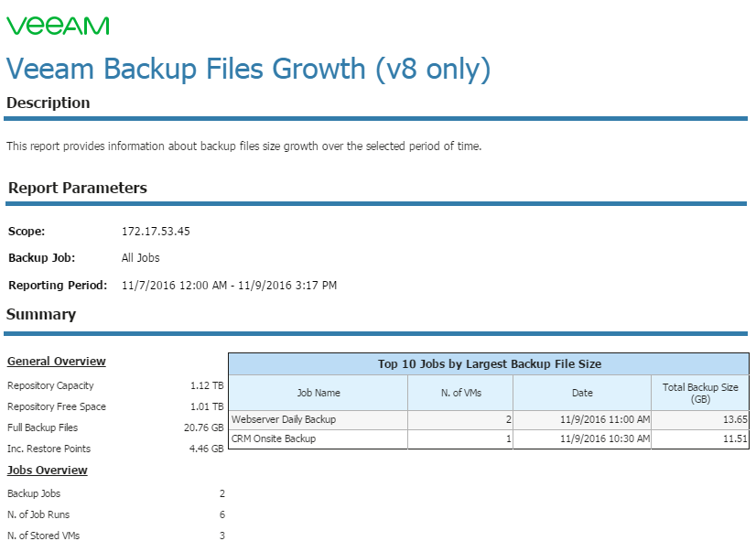Select the "20.76 GB" value
The image size is (756, 552).
point(204,428)
